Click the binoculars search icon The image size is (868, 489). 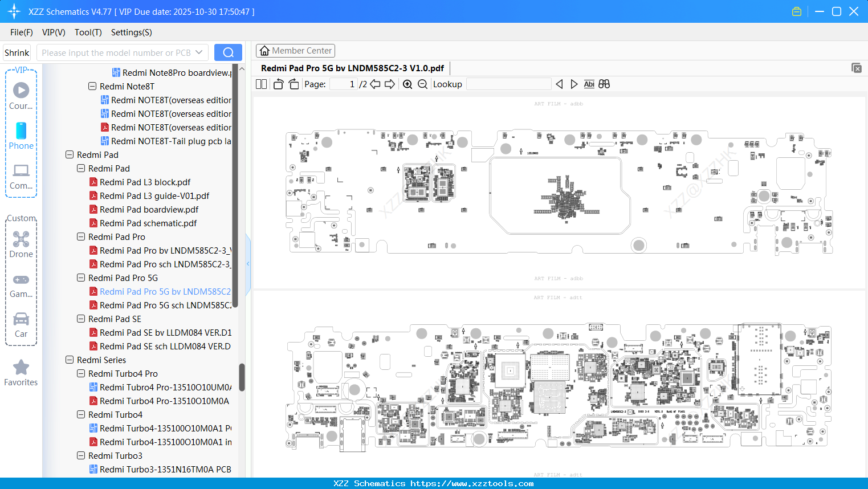click(x=604, y=84)
